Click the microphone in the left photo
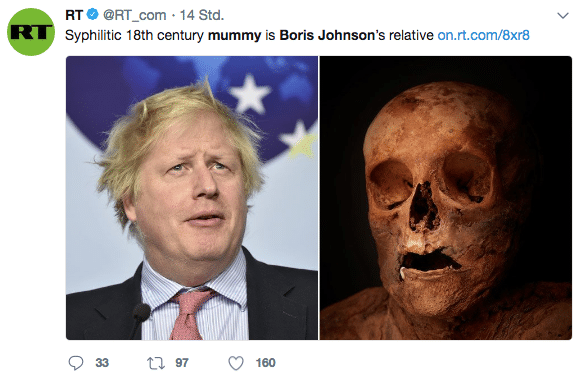This screenshot has width=583, height=376. (141, 313)
